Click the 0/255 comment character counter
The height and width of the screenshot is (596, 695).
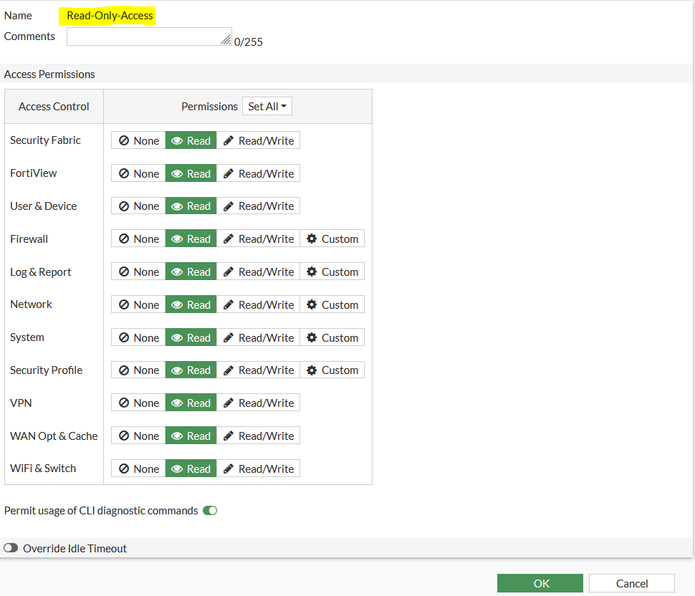click(248, 42)
